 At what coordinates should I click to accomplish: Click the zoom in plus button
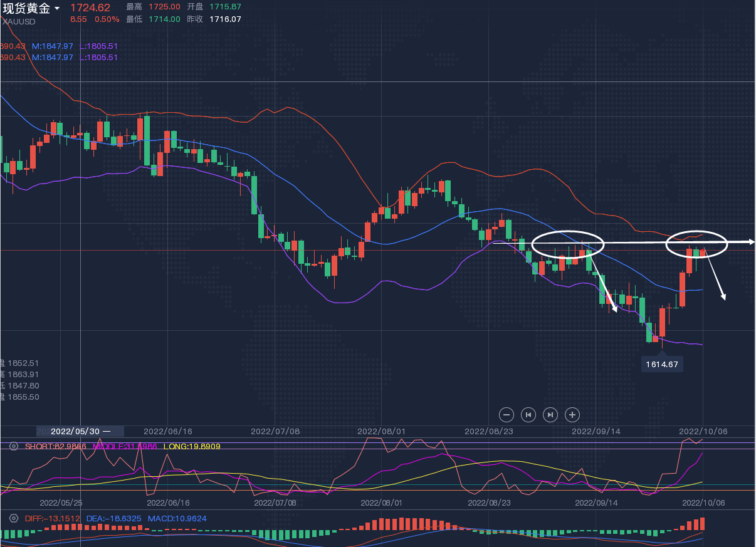[572, 414]
